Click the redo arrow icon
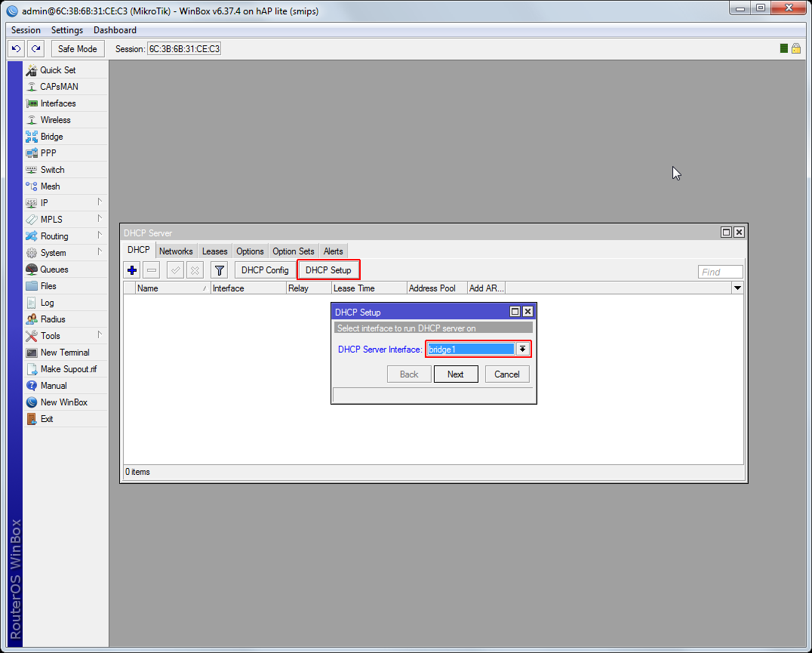812x653 pixels. pos(35,49)
